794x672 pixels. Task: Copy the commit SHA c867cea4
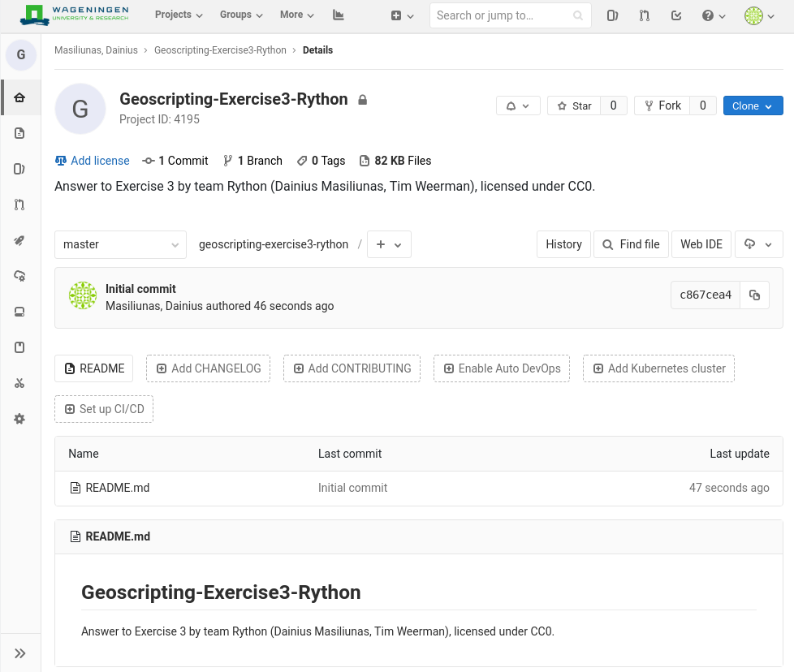click(x=754, y=295)
